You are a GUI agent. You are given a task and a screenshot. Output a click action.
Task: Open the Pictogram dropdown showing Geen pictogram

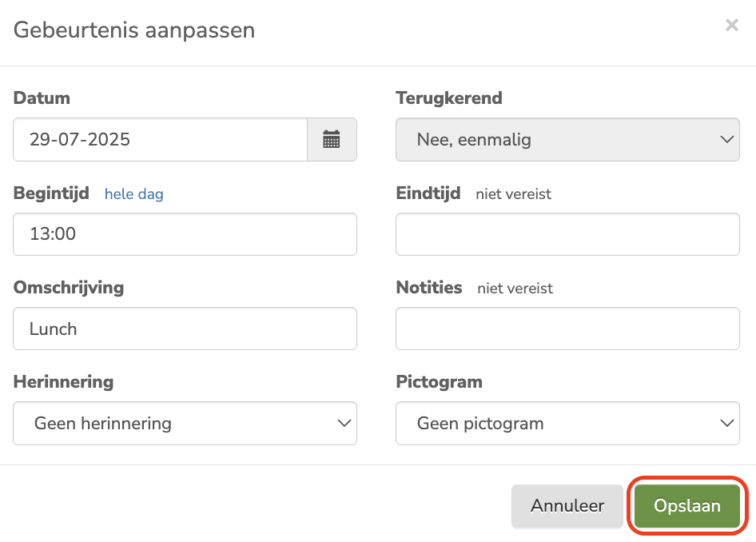tap(559, 423)
